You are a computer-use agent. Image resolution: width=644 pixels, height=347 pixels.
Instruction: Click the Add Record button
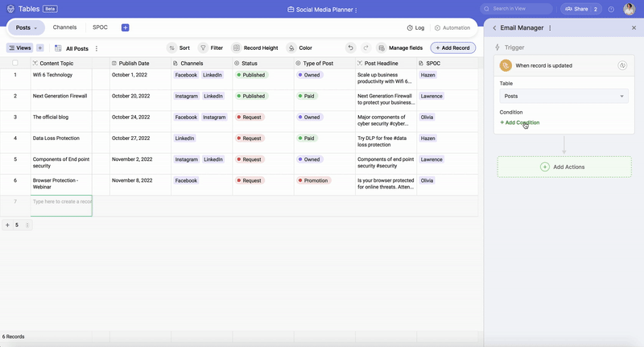click(452, 48)
